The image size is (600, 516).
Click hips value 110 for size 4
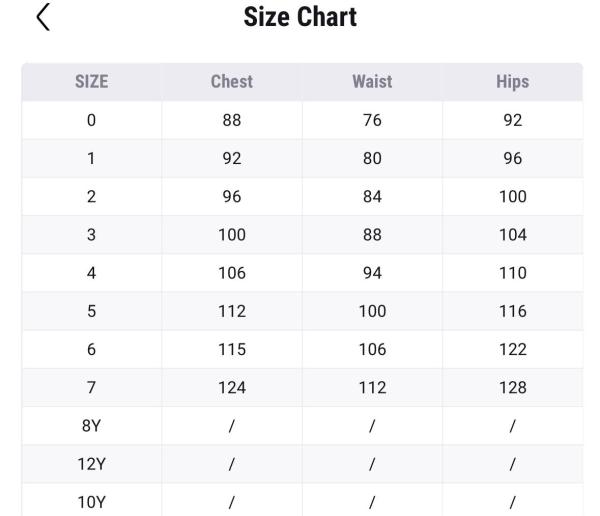pyautogui.click(x=512, y=273)
